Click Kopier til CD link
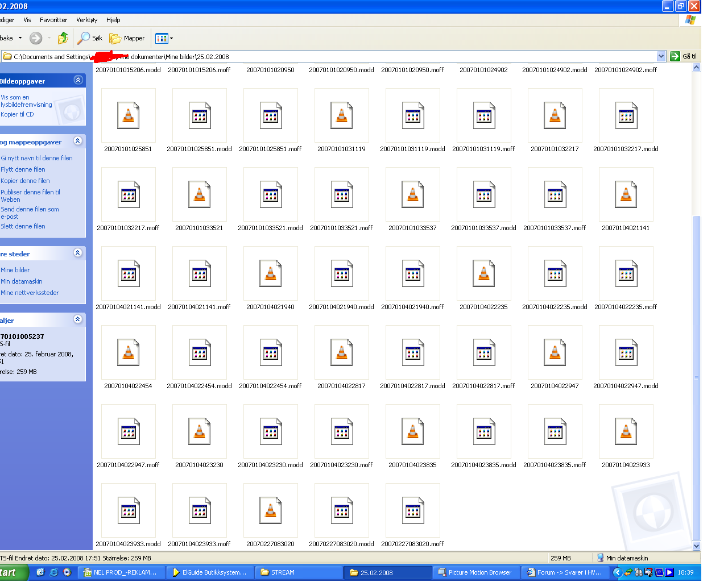 (17, 114)
